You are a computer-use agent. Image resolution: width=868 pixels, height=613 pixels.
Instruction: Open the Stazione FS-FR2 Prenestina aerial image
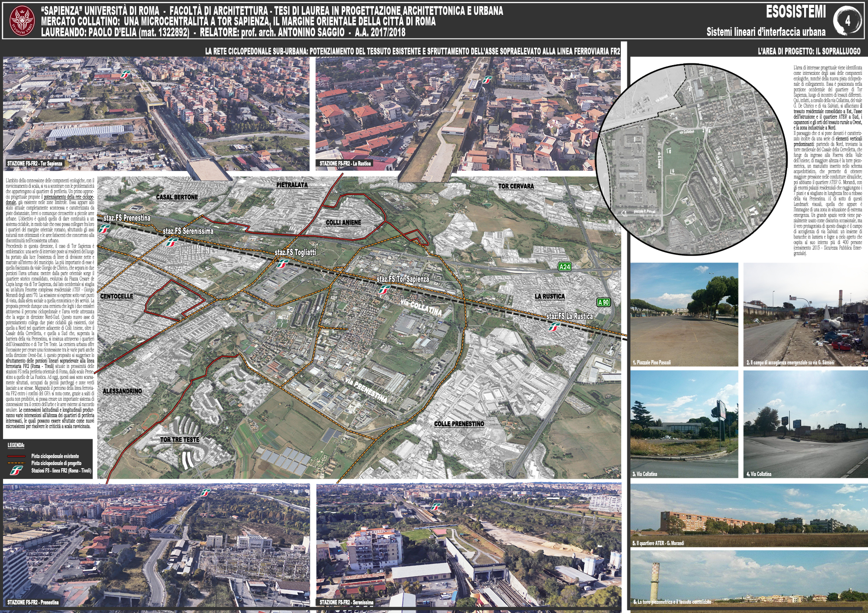[156, 545]
